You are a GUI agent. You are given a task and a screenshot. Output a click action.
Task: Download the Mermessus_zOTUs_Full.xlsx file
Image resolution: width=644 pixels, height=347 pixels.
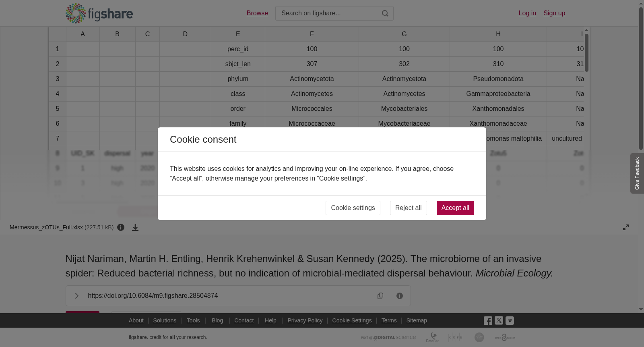(x=135, y=227)
